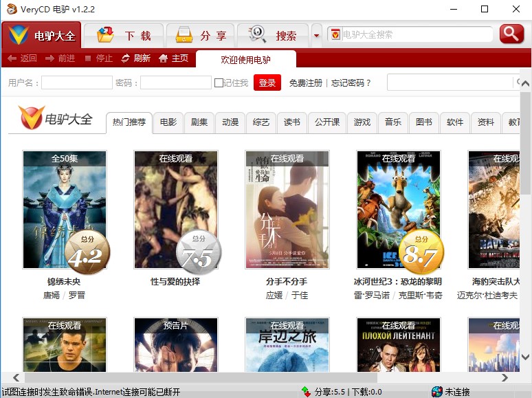Open the ПЛОХОЙ ЛЕЙТЕНАНТ poster thumbnail

(x=399, y=345)
